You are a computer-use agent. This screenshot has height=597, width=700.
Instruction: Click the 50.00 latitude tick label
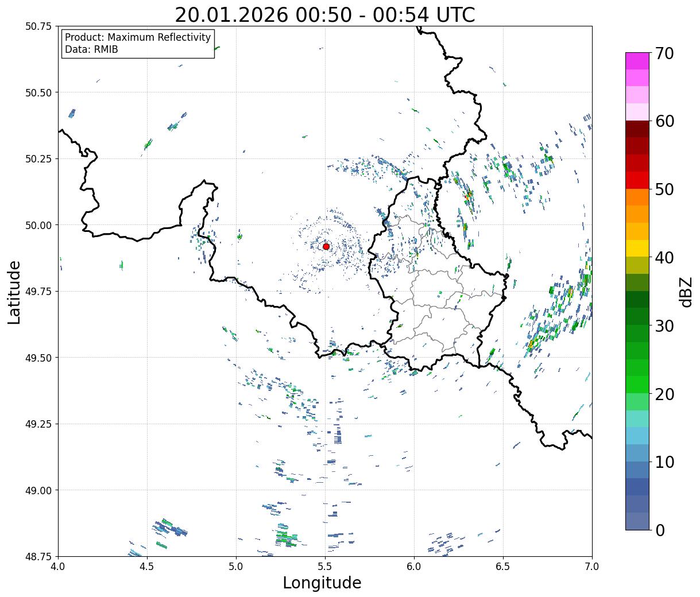(38, 225)
